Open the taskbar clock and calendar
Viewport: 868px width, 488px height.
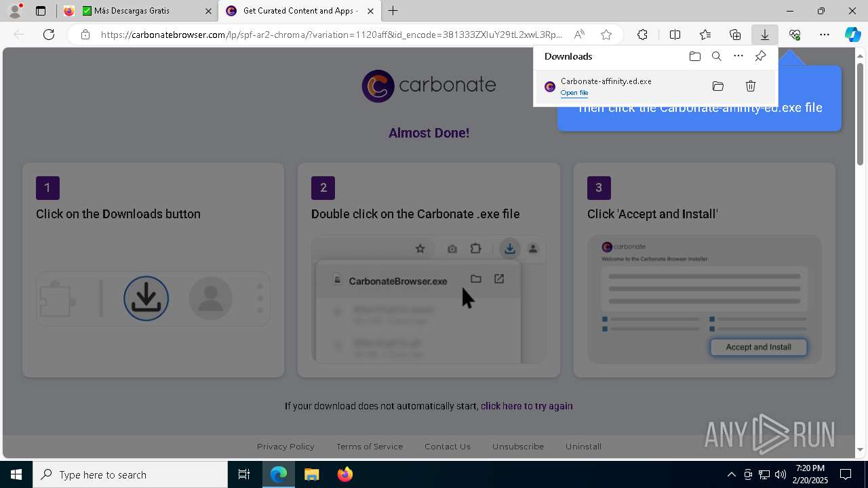810,474
